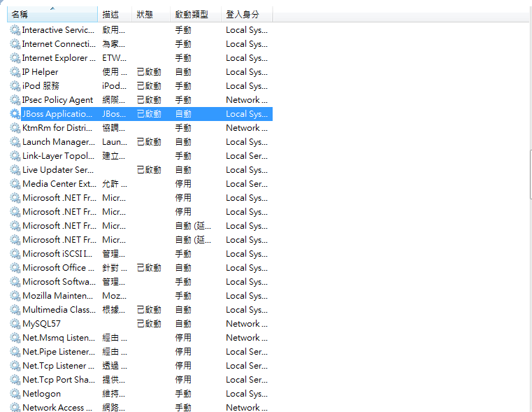Click the gear icon beside KtmRm for Distri...
The width and height of the screenshot is (532, 412).
15,128
